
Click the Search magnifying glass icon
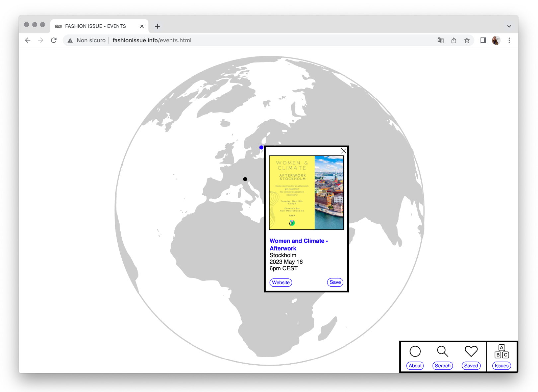click(442, 351)
